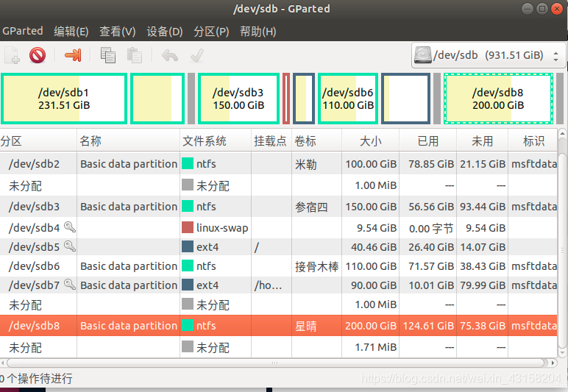The height and width of the screenshot is (392, 568).
Task: Click the key icon beside /dev/sdb4
Action: point(70,227)
